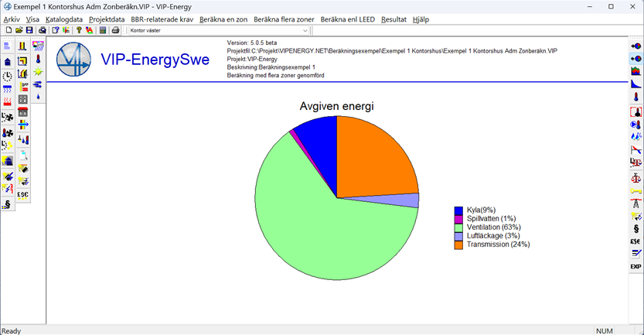Click the orange Transmission legend swatch
The image size is (644, 335).
(x=458, y=244)
